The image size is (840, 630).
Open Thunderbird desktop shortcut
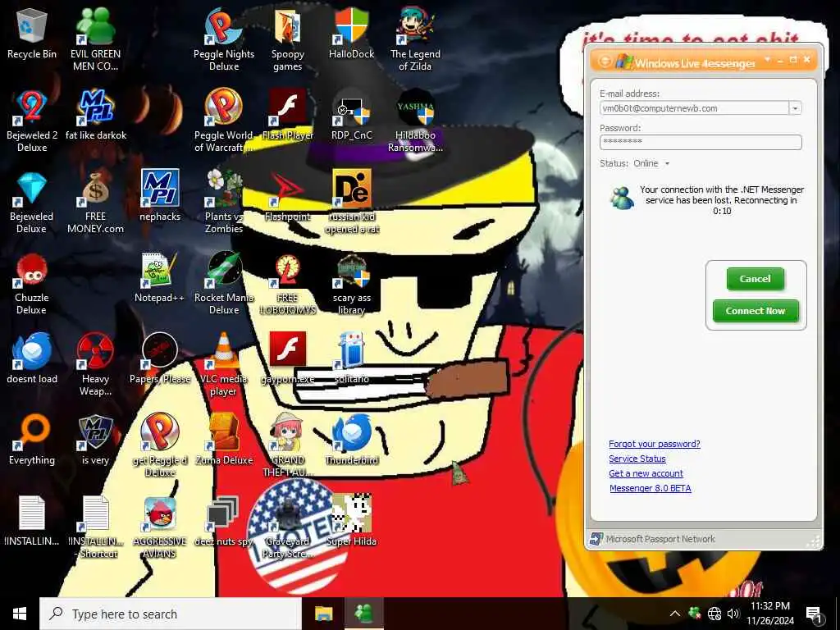point(351,440)
